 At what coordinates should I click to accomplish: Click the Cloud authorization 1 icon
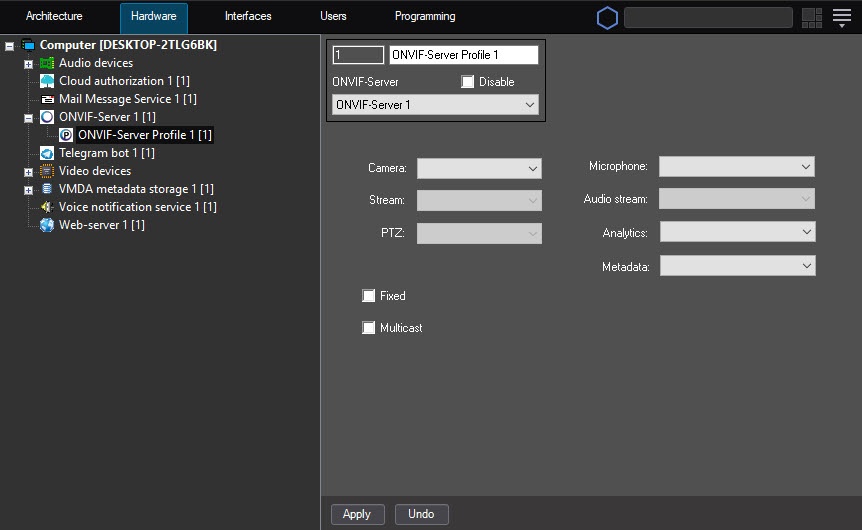click(x=47, y=81)
